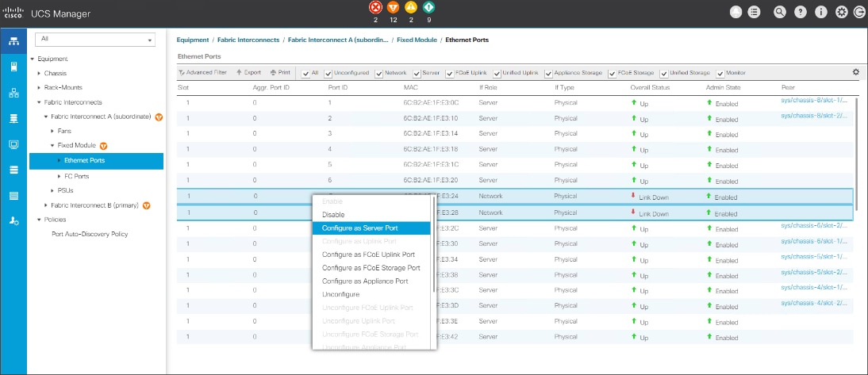Open the Chassis profiles list icon in sidebar
Image resolution: width=868 pixels, height=375 pixels.
[x=13, y=196]
